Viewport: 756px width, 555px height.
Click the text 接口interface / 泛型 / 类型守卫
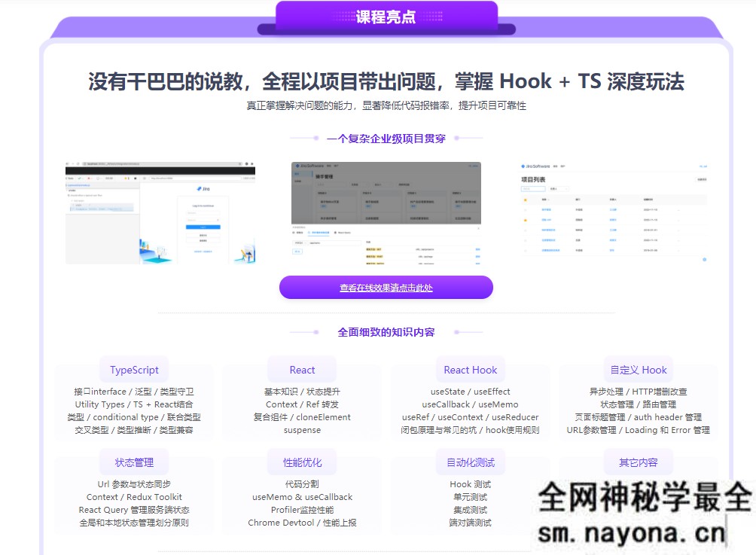point(134,392)
